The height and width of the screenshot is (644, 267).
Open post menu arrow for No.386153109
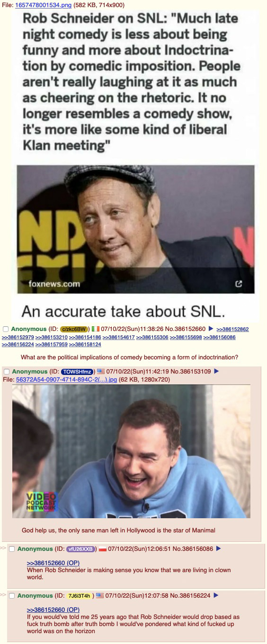pos(216,372)
